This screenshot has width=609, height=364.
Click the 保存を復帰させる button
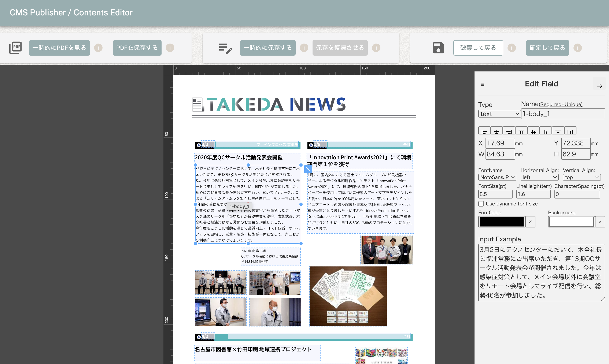[x=340, y=48]
